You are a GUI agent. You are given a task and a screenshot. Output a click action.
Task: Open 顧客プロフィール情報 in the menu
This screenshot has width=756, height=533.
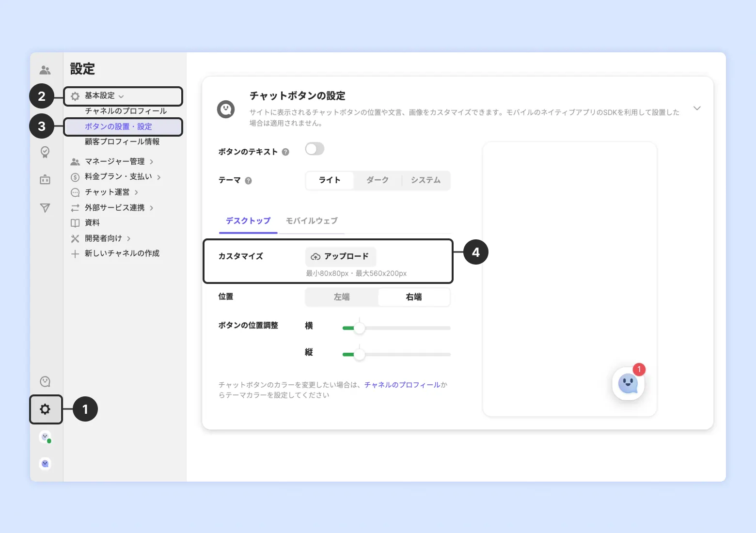click(122, 142)
